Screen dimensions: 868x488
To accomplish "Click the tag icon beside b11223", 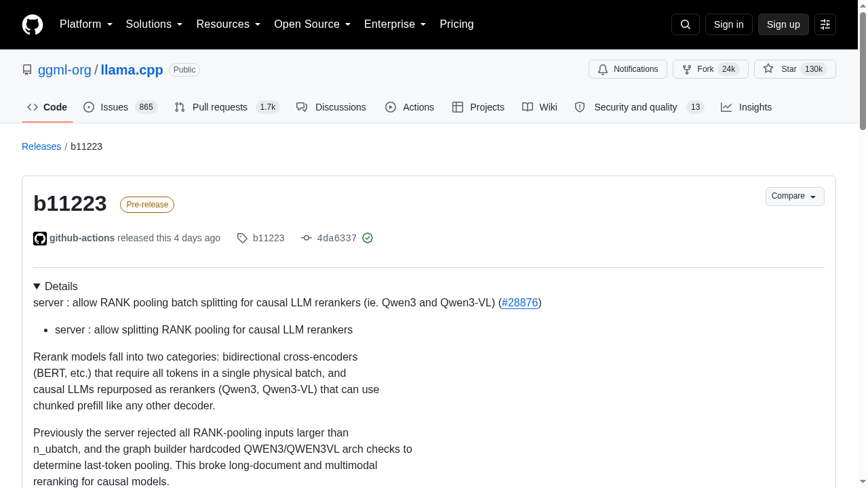I will point(242,238).
